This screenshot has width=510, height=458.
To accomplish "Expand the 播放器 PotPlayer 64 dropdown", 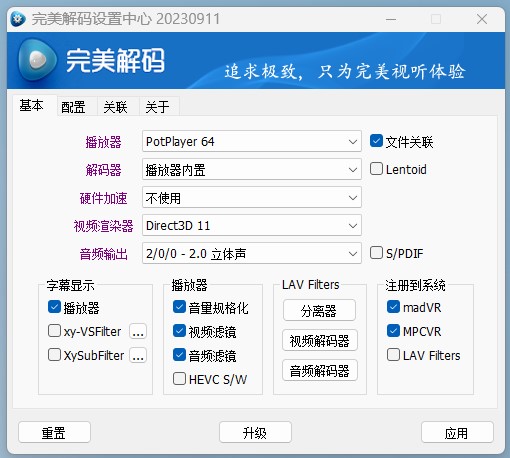I will point(252,141).
